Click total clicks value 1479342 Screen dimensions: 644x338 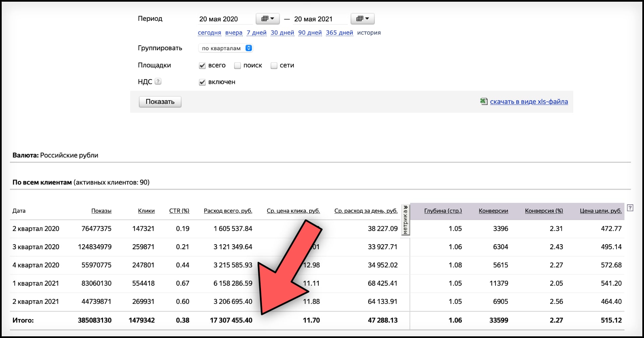pyautogui.click(x=142, y=320)
